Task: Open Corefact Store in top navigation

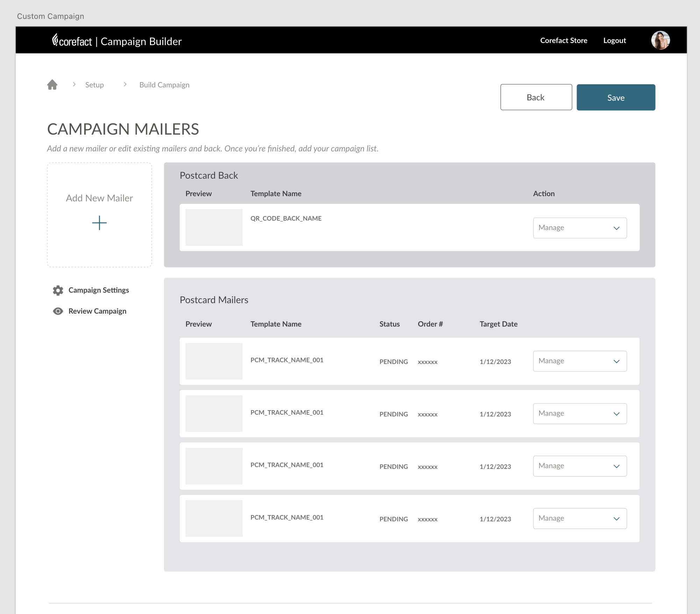Action: coord(564,41)
